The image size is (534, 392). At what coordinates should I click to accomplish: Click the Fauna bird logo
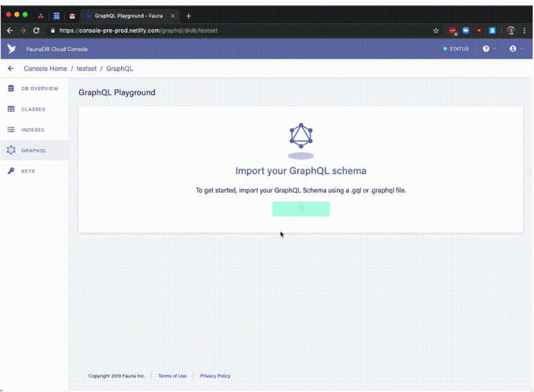point(11,49)
